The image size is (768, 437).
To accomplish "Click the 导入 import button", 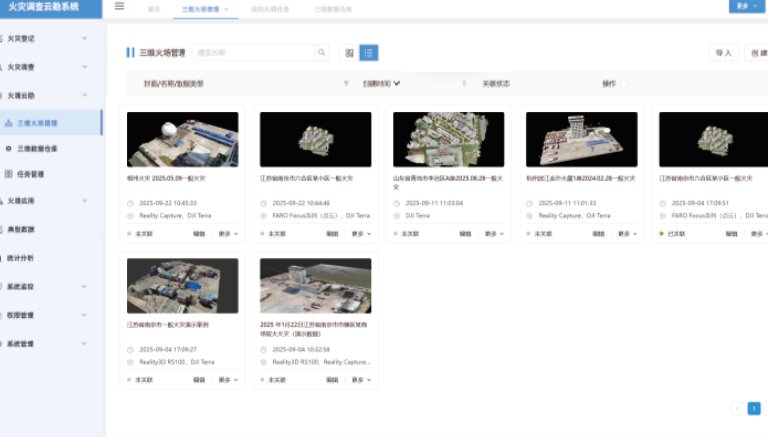I will pyautogui.click(x=723, y=53).
